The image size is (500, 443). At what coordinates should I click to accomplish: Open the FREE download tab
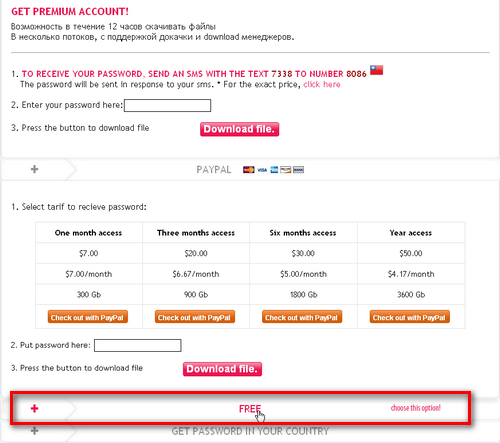coord(250,409)
